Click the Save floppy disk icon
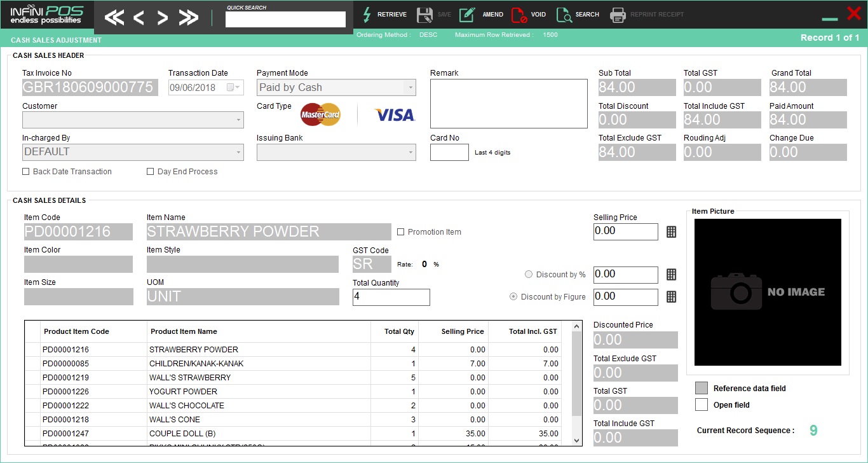This screenshot has width=868, height=463. click(424, 15)
